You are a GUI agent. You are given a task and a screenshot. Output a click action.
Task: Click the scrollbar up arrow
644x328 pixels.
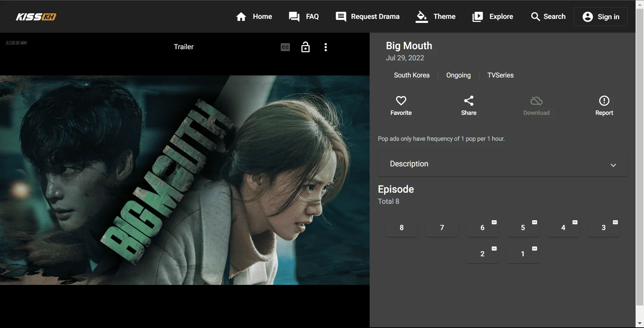(640, 4)
